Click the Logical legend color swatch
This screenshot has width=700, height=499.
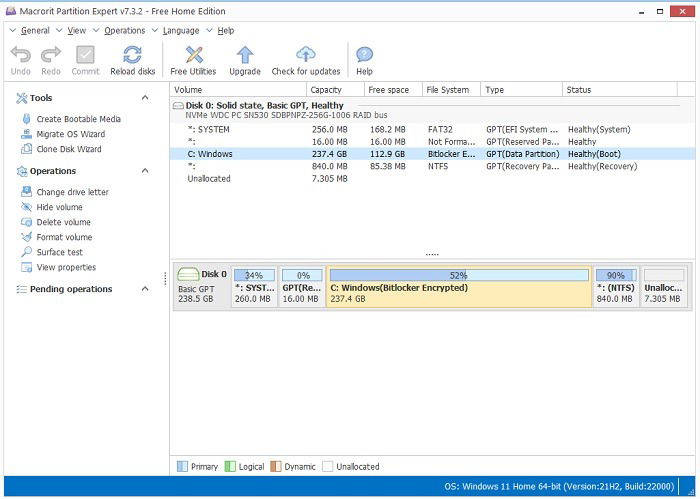click(230, 466)
